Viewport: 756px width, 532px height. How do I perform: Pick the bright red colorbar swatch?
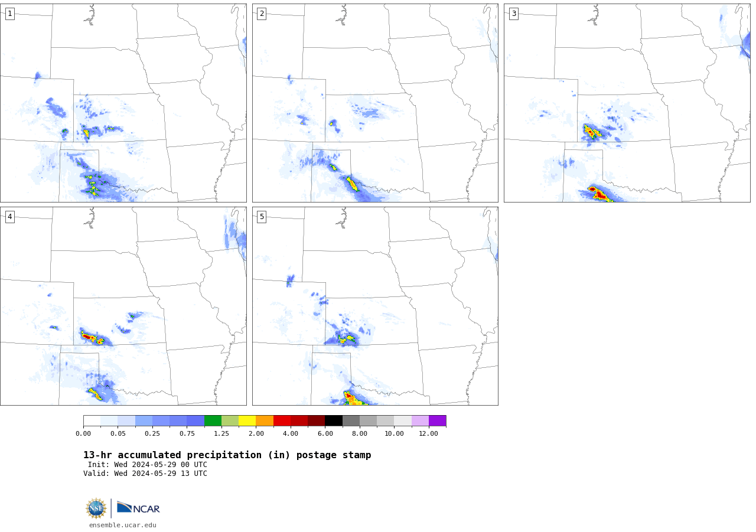click(282, 421)
